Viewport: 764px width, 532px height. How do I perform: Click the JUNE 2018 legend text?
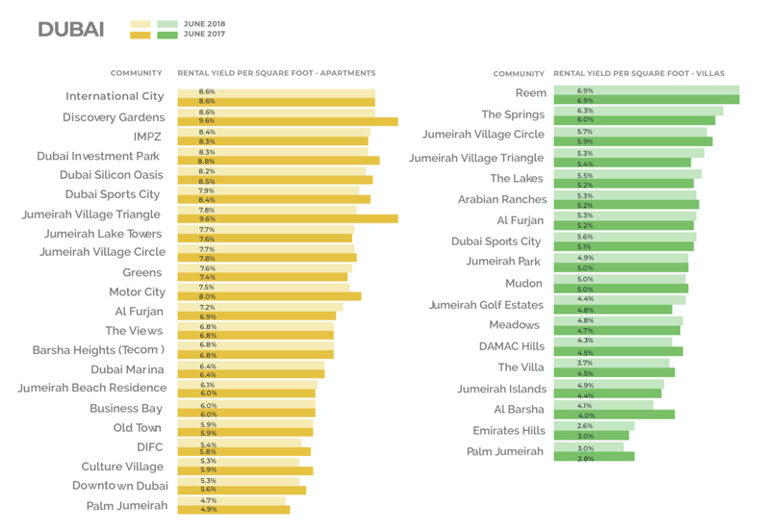[x=204, y=24]
